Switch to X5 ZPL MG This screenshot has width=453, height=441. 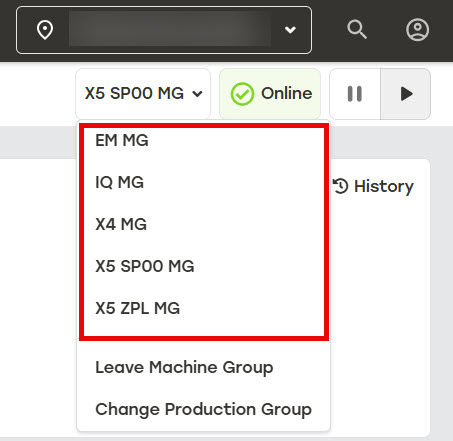[x=204, y=308]
